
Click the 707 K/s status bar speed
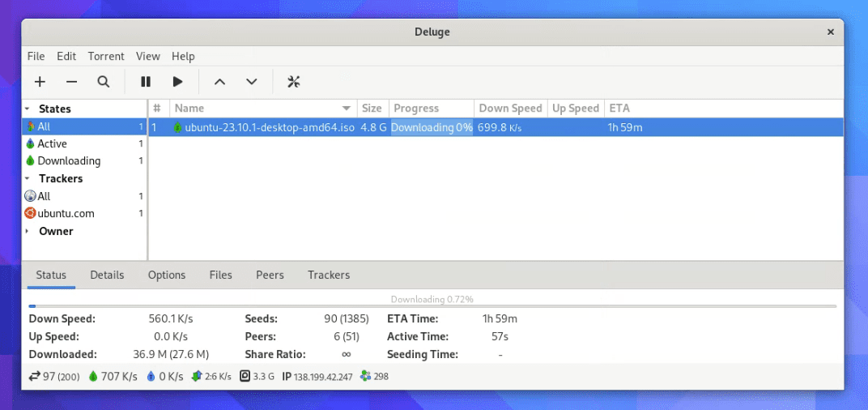119,376
